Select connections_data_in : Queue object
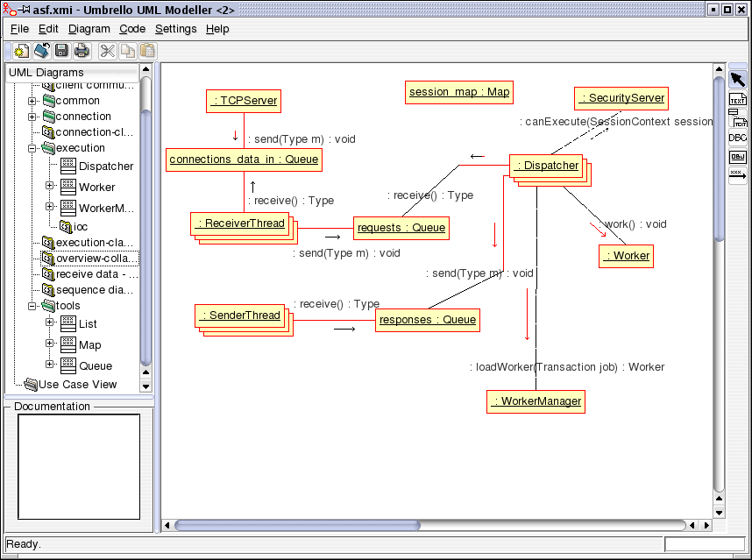The width and height of the screenshot is (752, 560). click(244, 159)
